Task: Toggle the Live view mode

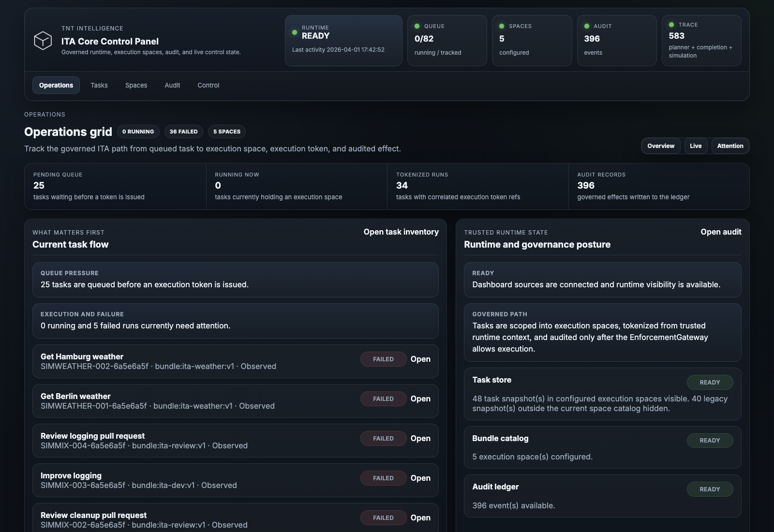Action: (696, 146)
